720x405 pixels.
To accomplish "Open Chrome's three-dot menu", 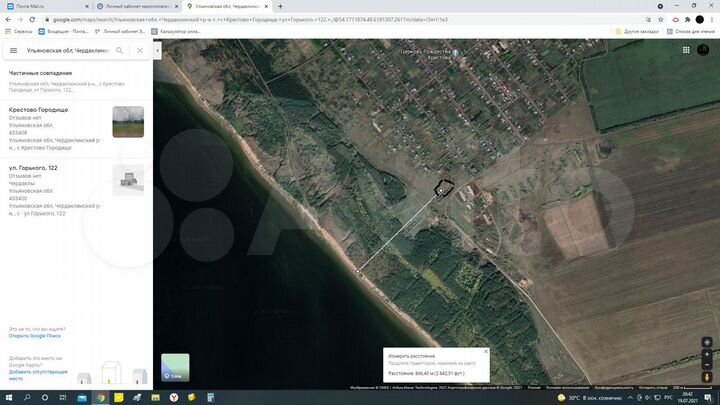I will click(x=712, y=19).
